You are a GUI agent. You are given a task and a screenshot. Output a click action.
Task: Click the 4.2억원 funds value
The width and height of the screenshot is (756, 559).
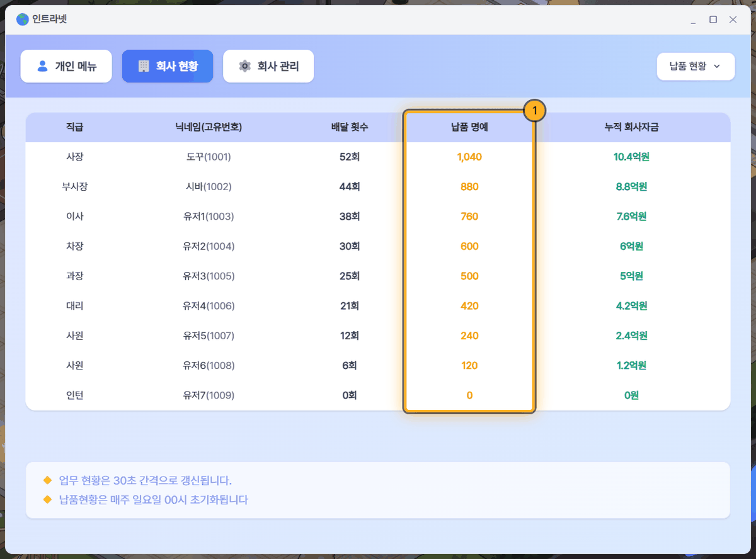(x=632, y=306)
